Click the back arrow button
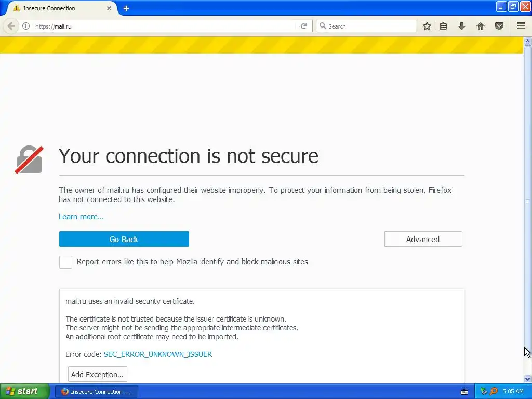The height and width of the screenshot is (399, 532). (x=11, y=26)
